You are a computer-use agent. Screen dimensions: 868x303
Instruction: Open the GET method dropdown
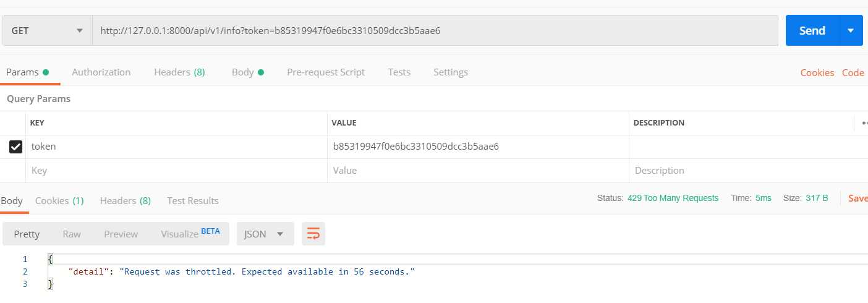(x=47, y=30)
